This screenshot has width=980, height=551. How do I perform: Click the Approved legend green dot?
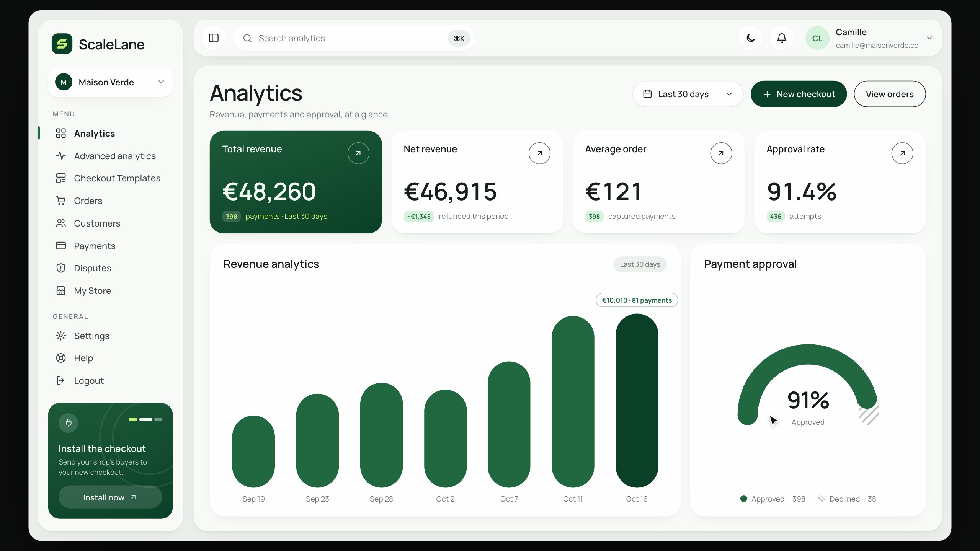click(744, 499)
